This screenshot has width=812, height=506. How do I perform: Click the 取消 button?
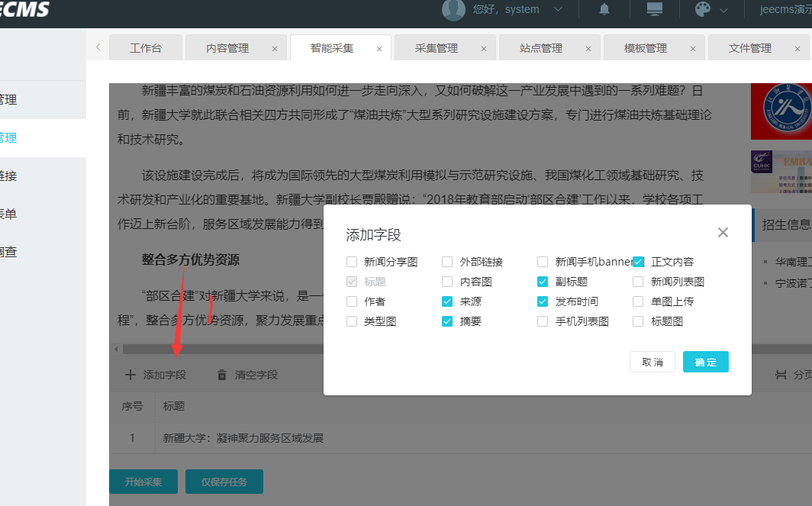point(652,362)
